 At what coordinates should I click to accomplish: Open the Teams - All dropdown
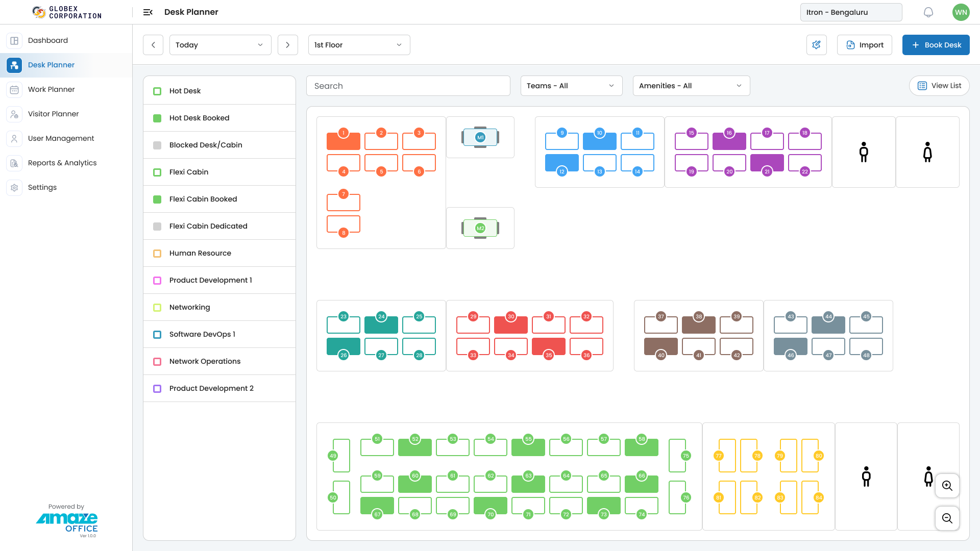coord(571,86)
